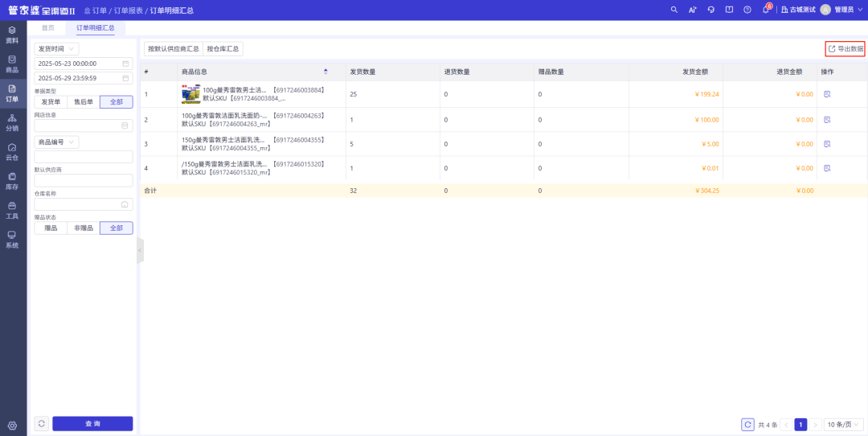Select 非赠品 gift status option
Image resolution: width=868 pixels, height=436 pixels.
(x=84, y=228)
